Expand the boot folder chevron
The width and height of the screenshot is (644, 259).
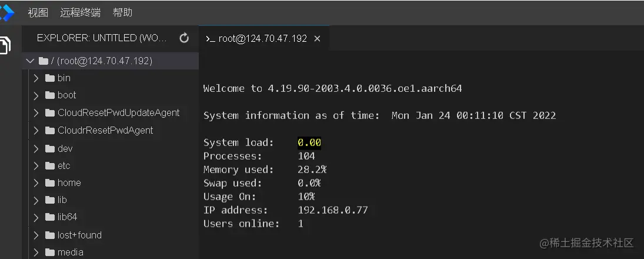click(36, 95)
